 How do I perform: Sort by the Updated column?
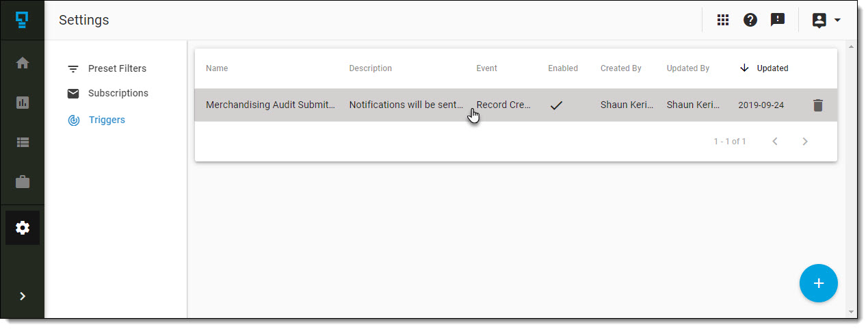[772, 68]
